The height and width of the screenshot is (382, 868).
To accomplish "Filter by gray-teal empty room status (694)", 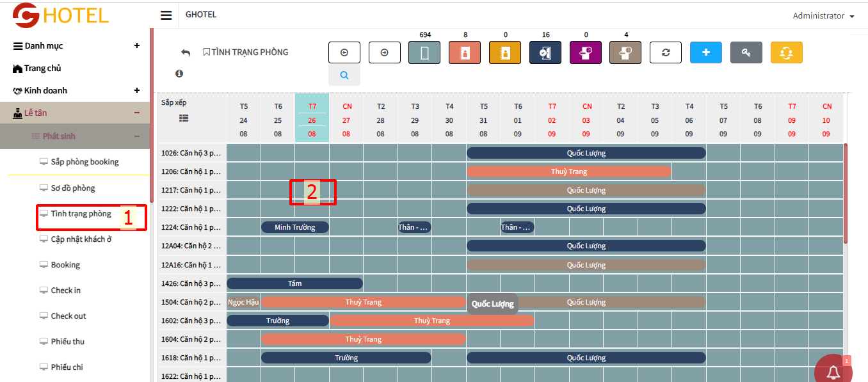I will [424, 52].
